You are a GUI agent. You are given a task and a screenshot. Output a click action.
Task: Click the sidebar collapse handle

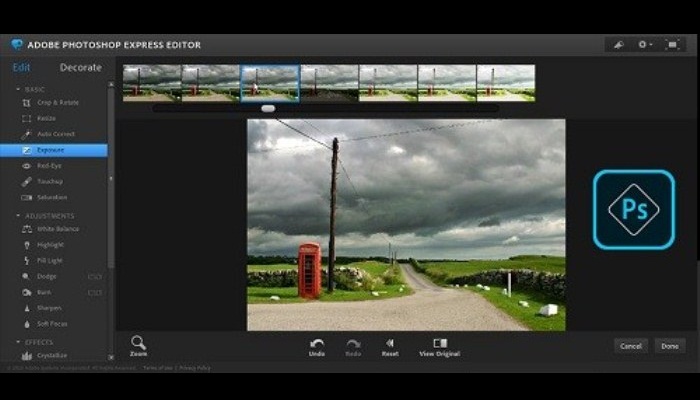click(x=111, y=179)
